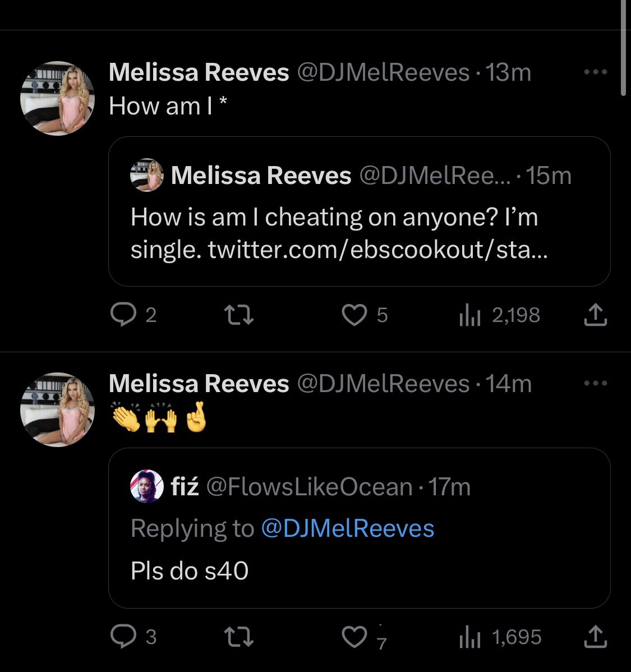Image resolution: width=631 pixels, height=672 pixels.
Task: Retweet the 'How am I *' tweet
Action: (x=239, y=315)
